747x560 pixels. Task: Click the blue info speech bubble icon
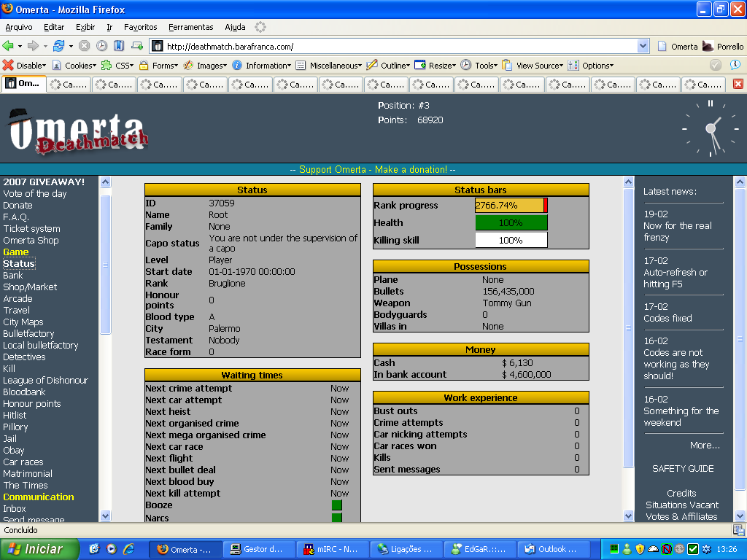point(735,65)
